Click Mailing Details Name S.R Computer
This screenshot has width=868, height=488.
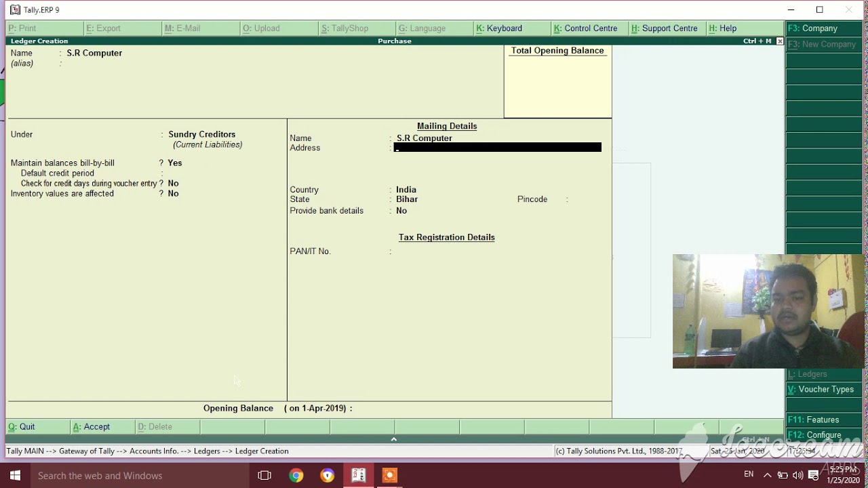(425, 138)
